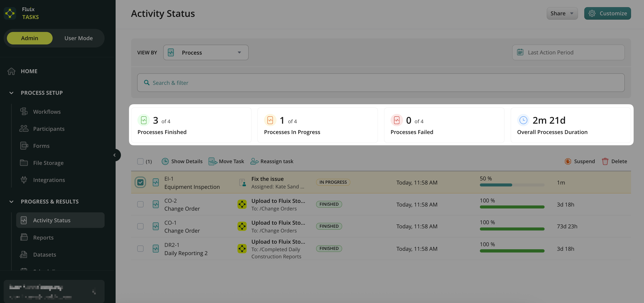Viewport: 644px width, 303px height.
Task: Click the Customize button
Action: tap(607, 13)
